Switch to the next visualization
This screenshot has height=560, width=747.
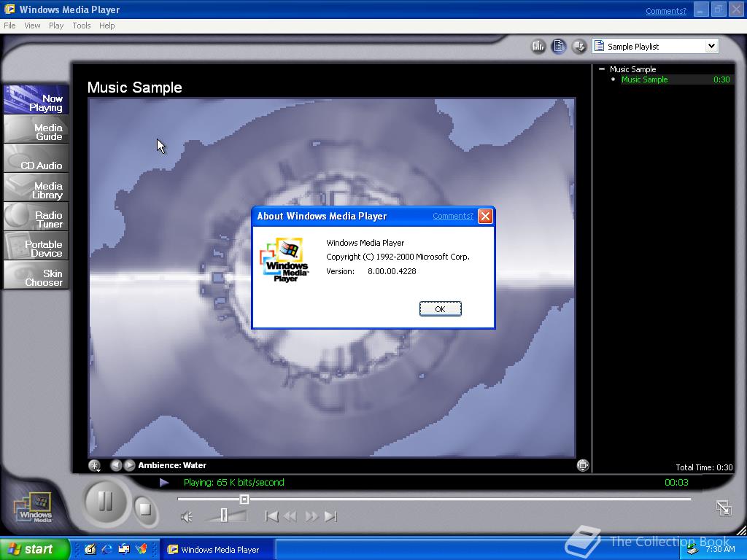(129, 465)
